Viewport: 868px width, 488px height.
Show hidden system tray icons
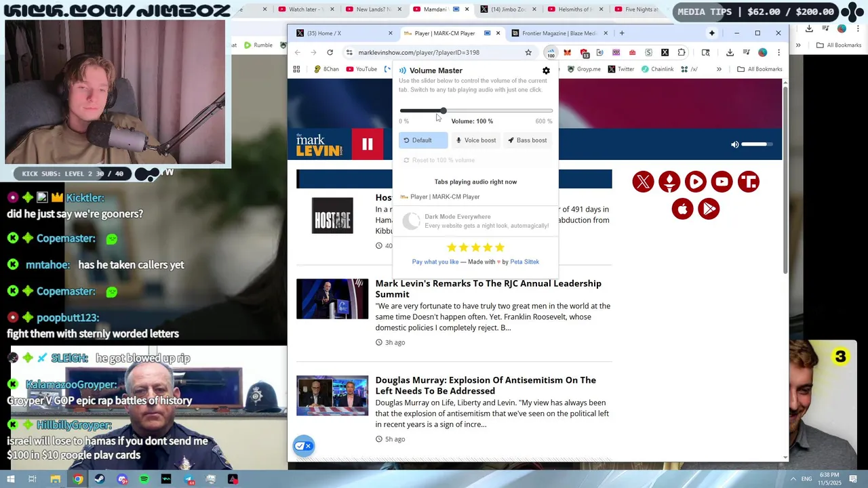click(793, 479)
